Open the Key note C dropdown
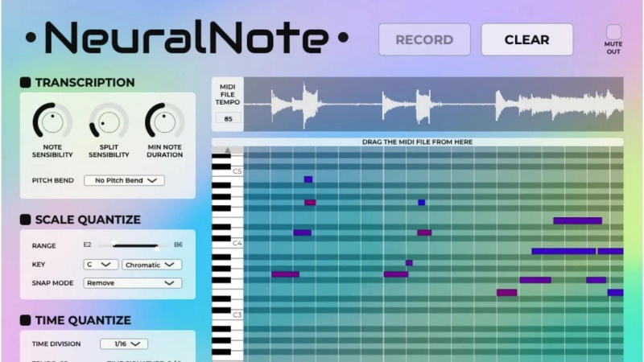Screen dimensions: 644x362 [101, 265]
